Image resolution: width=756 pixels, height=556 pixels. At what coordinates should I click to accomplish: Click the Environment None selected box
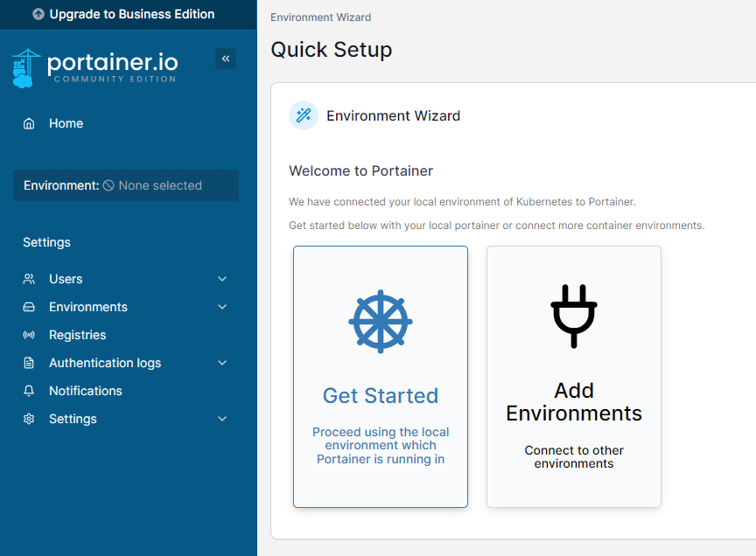[126, 185]
